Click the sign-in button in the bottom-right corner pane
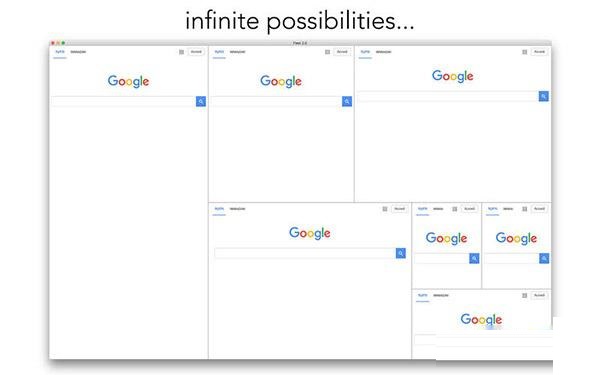 click(539, 295)
